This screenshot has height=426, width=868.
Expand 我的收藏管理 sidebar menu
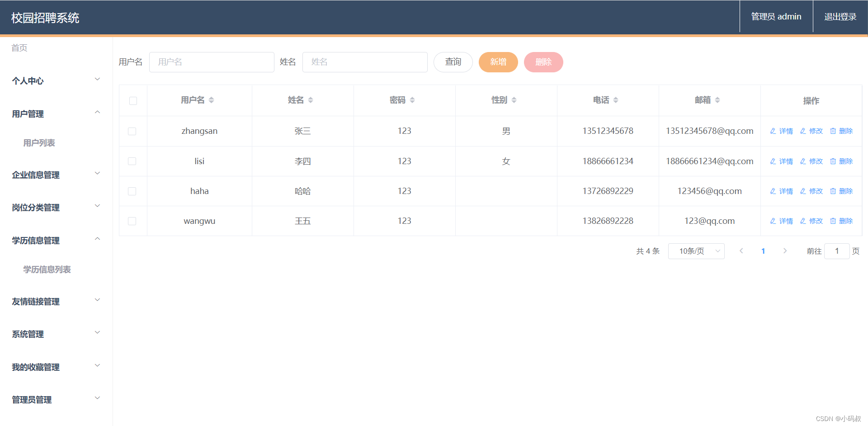pyautogui.click(x=56, y=367)
